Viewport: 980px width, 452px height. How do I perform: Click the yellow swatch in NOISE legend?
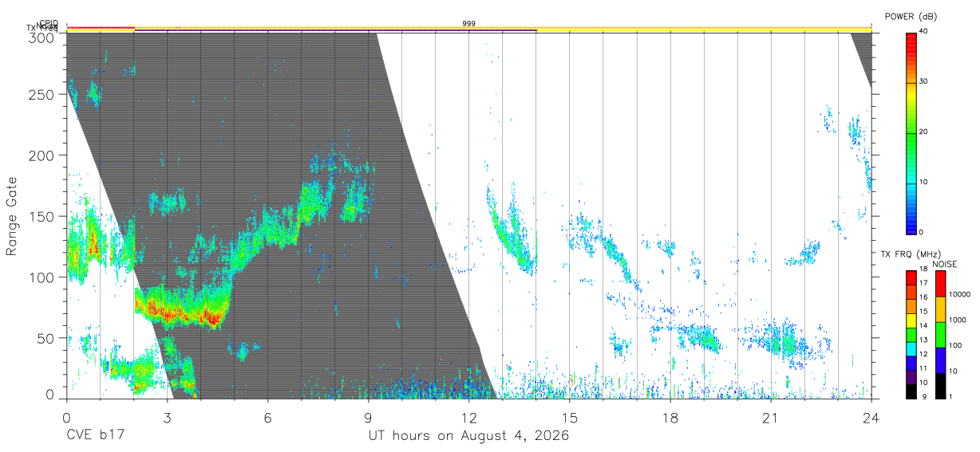939,309
